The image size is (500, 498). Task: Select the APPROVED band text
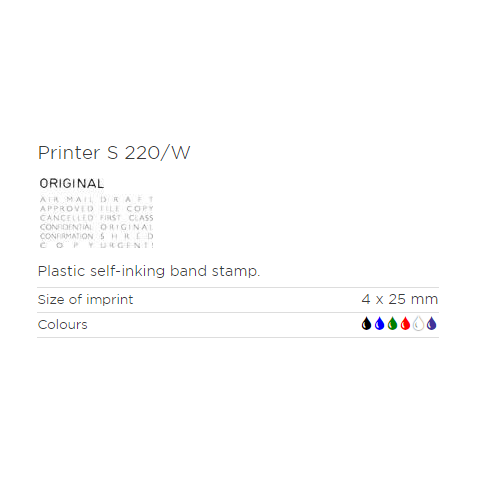tap(67, 209)
